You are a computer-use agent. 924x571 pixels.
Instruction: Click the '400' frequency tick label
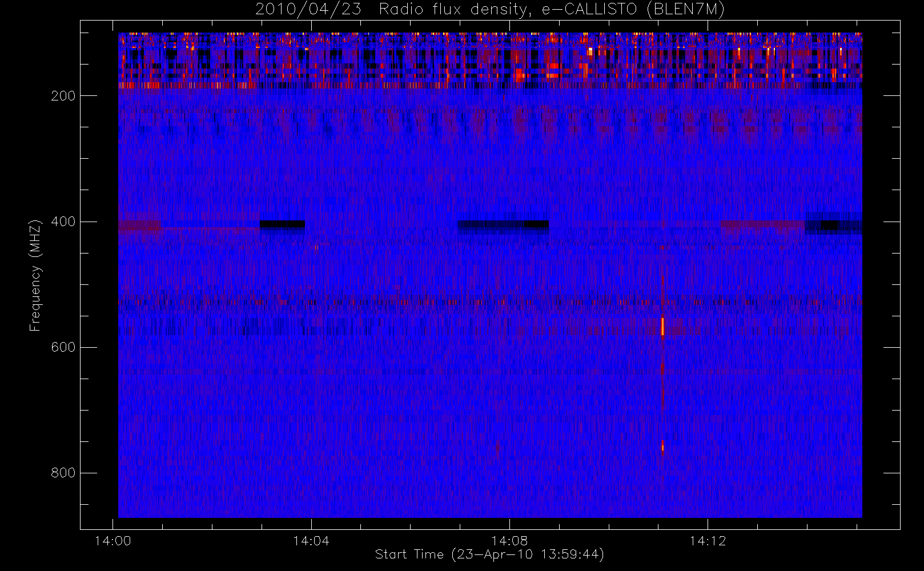[63, 222]
